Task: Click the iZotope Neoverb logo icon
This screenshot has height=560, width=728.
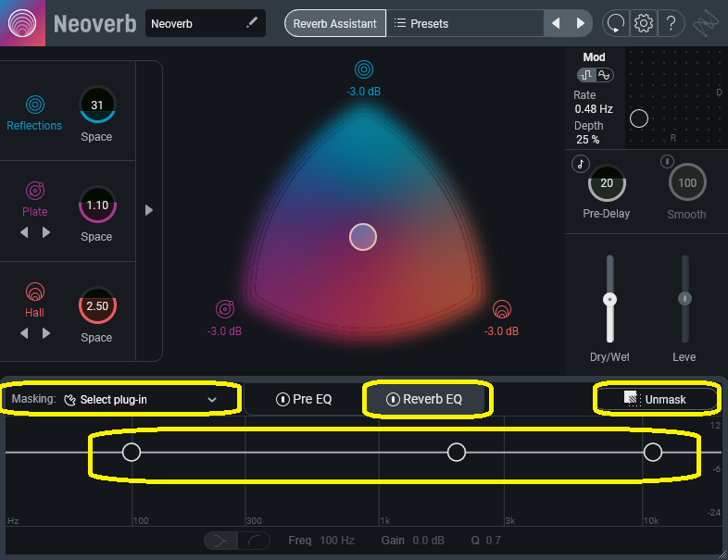Action: [x=22, y=23]
